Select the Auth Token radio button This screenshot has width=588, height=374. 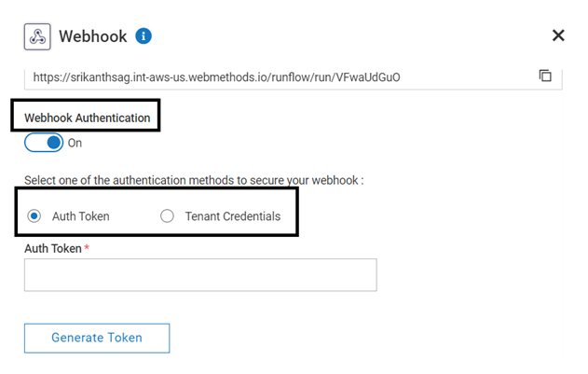35,216
